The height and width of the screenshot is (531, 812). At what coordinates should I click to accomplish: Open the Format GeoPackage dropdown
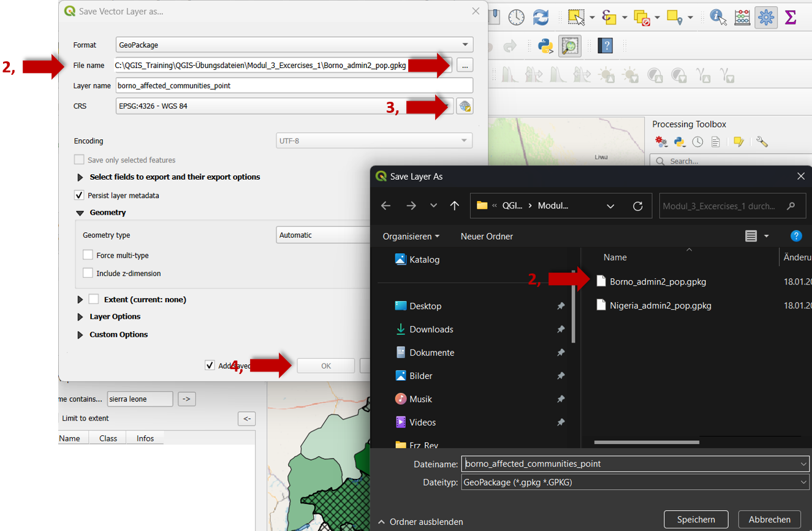[x=294, y=45]
